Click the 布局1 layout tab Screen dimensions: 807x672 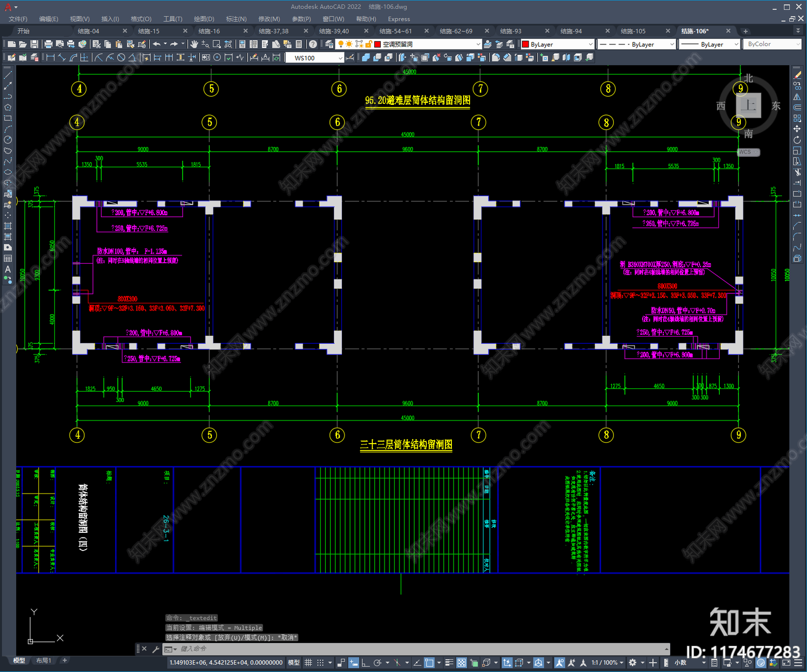(44, 660)
